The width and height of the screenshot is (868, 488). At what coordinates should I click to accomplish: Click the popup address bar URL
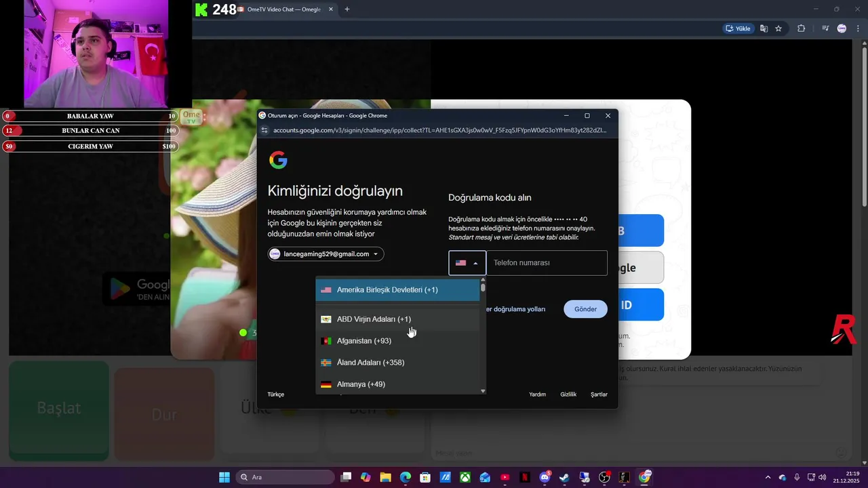(x=439, y=130)
